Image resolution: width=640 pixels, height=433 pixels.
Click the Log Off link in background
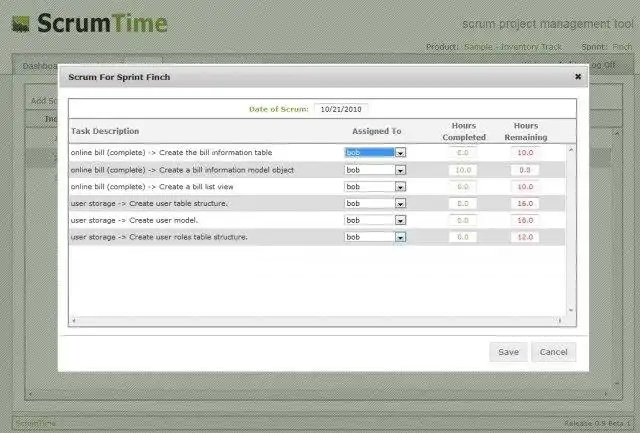pos(602,65)
